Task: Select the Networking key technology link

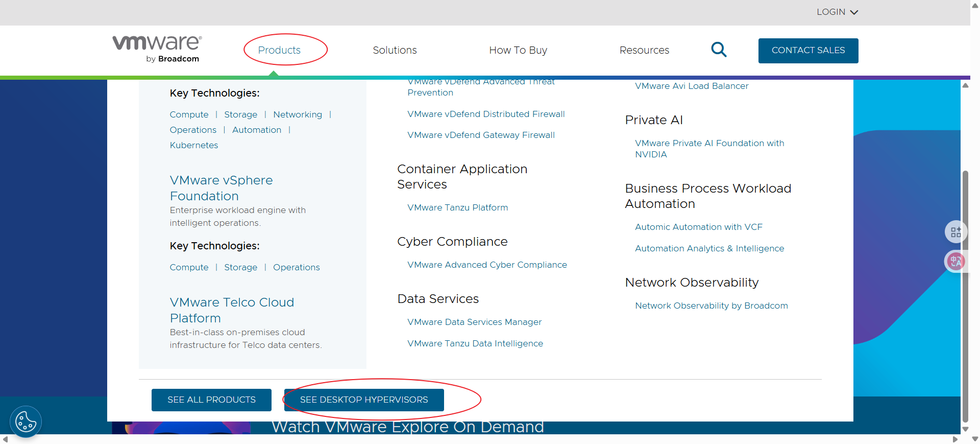Action: point(298,114)
